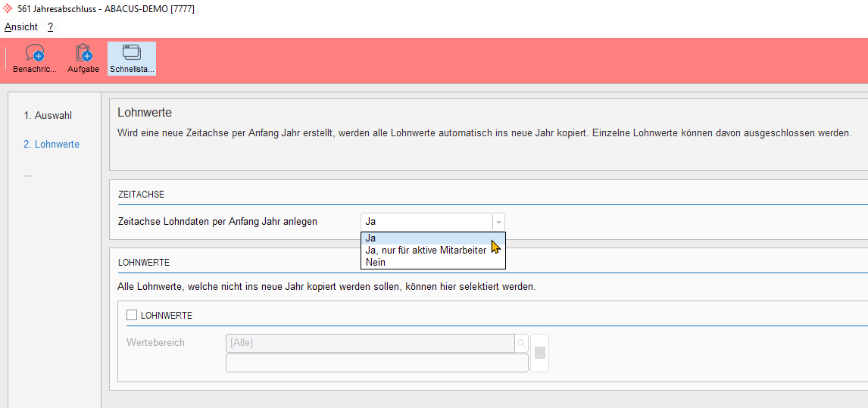This screenshot has height=408, width=868.
Task: Click the Zeitachse combo box showing 'Ja'
Action: coord(426,222)
